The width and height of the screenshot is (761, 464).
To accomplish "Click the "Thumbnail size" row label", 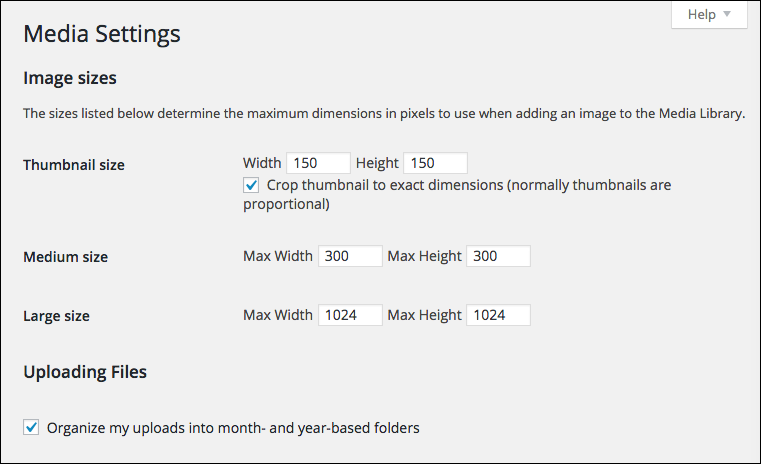I will click(x=74, y=165).
